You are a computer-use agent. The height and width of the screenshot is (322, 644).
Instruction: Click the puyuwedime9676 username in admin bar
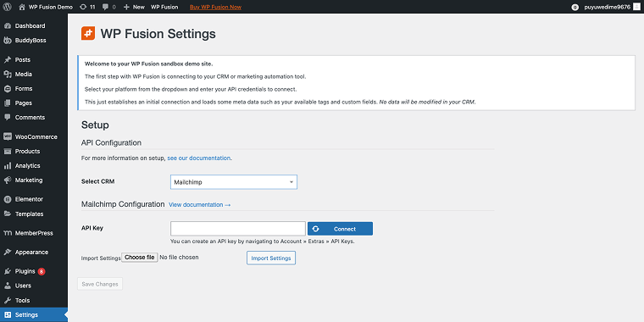(x=607, y=7)
